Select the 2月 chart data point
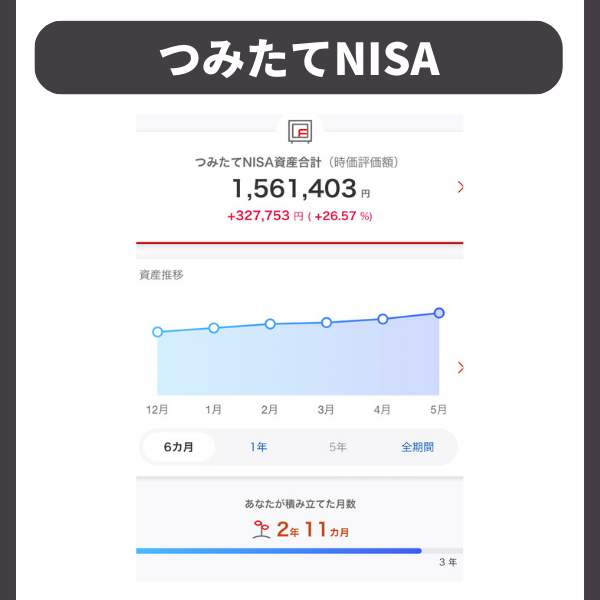Viewport: 600px width, 600px height. point(270,324)
